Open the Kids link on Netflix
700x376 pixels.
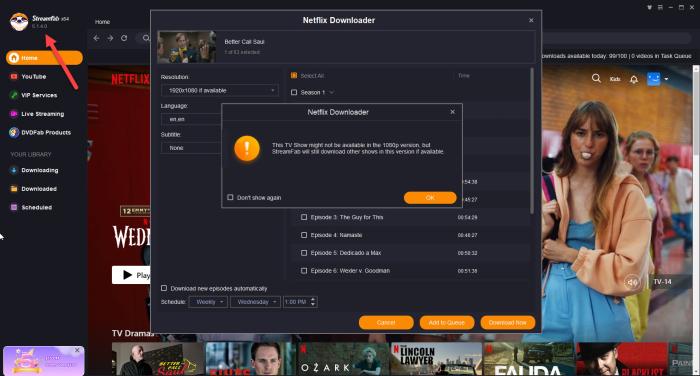(x=615, y=79)
